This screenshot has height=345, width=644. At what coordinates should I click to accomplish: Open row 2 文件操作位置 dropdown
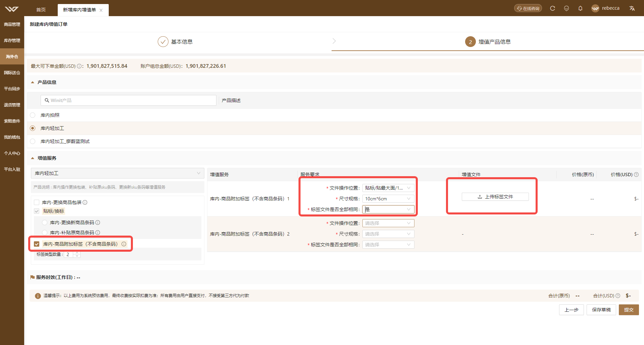pos(388,223)
